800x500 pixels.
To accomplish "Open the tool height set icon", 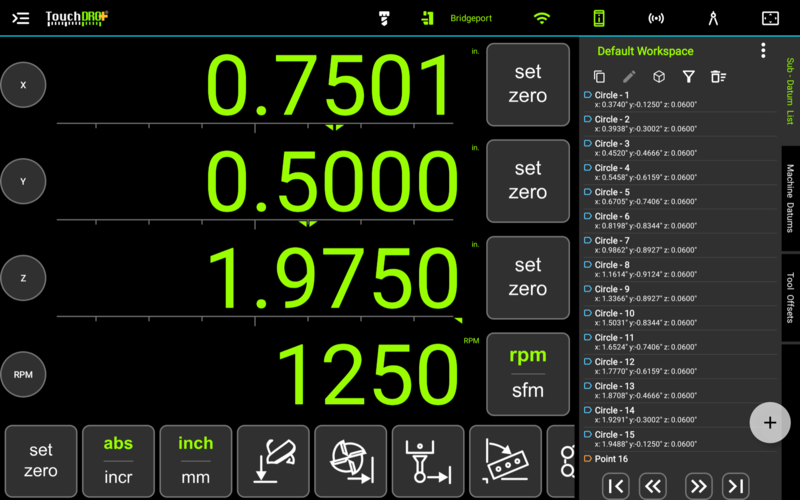I will coord(428,461).
